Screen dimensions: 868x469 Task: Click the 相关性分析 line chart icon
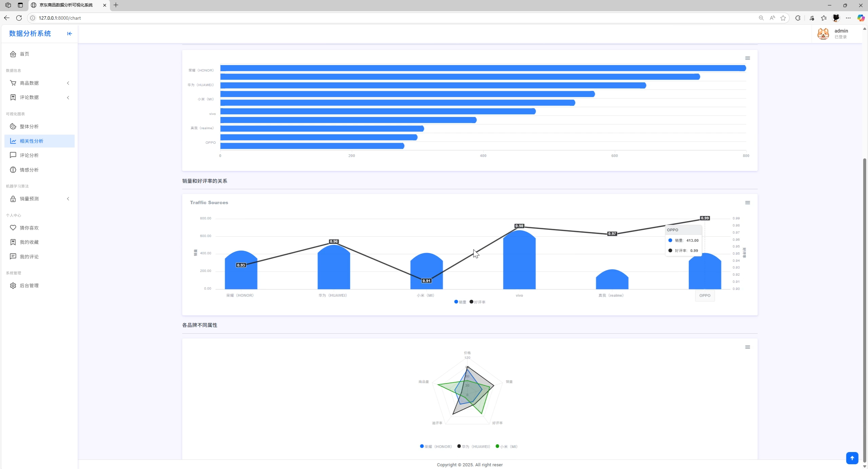click(x=13, y=141)
